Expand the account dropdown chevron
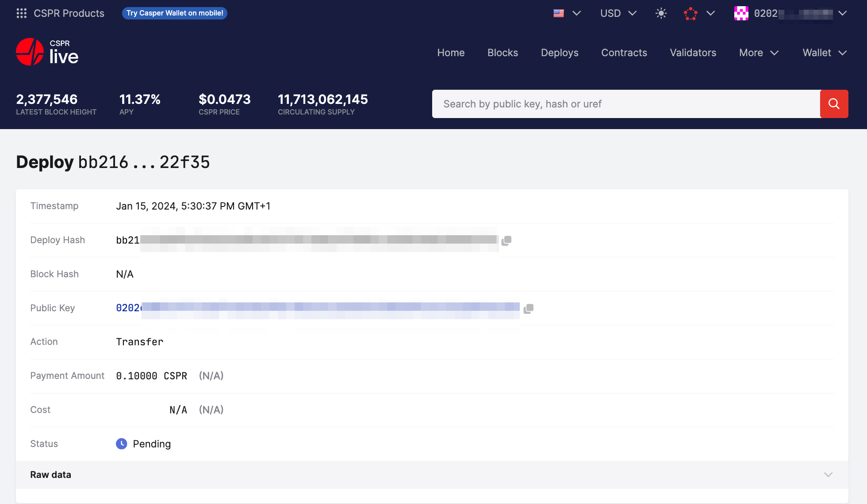This screenshot has width=867, height=504. click(x=842, y=14)
